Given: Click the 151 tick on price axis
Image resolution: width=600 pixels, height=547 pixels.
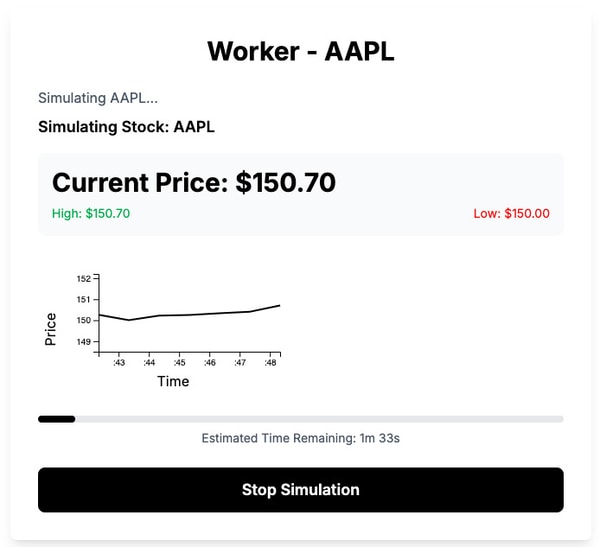Looking at the screenshot, I should pos(83,299).
